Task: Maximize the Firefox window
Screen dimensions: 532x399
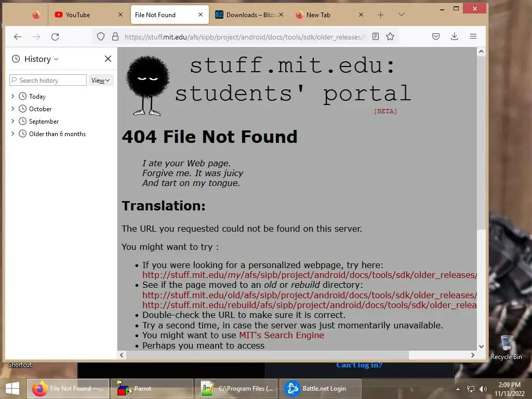Action: (x=456, y=8)
